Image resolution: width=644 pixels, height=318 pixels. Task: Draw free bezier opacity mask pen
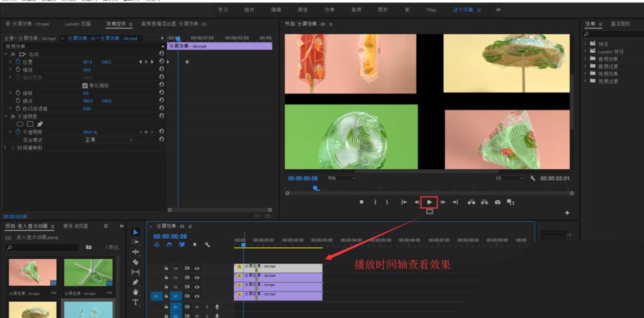[x=40, y=124]
